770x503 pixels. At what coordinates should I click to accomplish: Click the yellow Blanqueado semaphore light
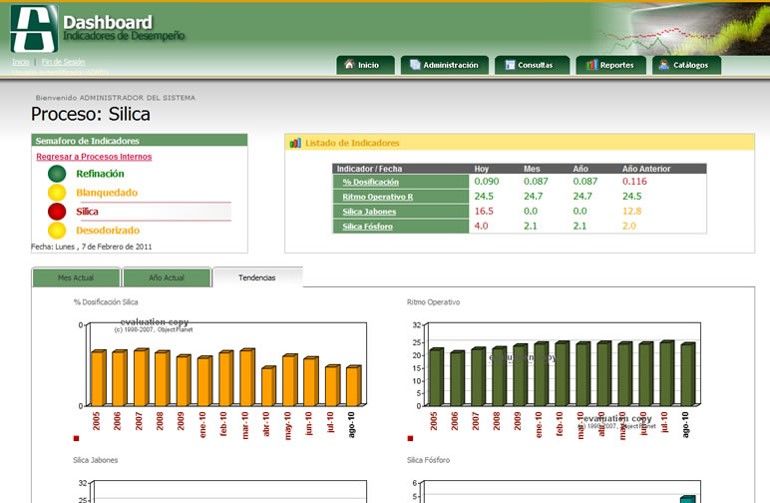tap(57, 193)
